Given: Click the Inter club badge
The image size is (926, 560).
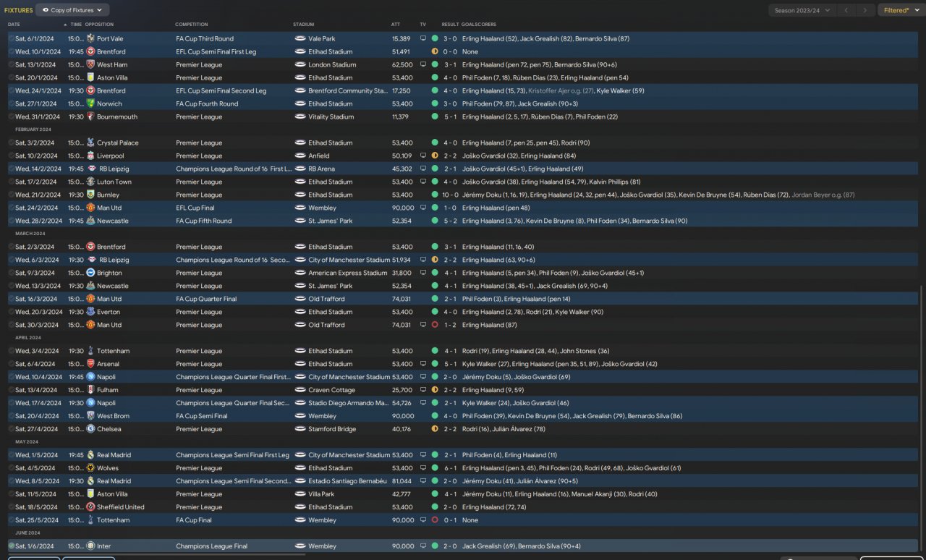Looking at the screenshot, I should point(90,546).
